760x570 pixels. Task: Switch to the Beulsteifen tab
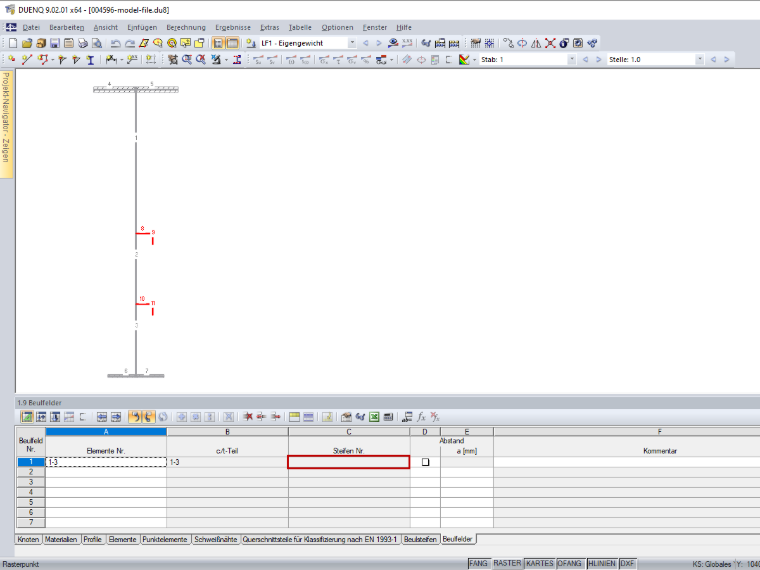click(x=420, y=539)
